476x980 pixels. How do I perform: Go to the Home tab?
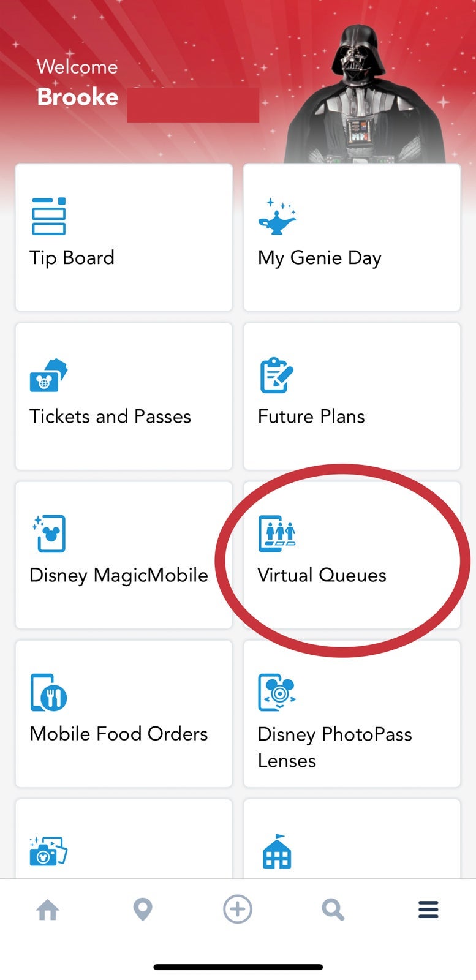[48, 910]
